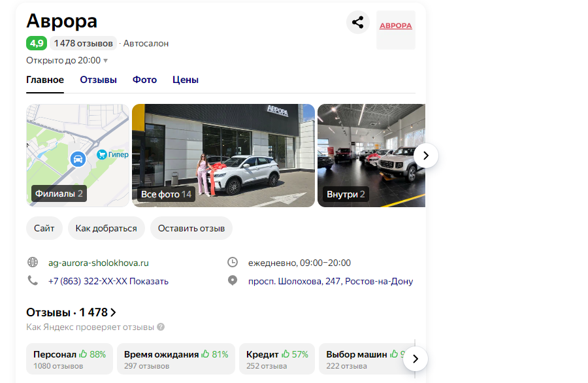
Task: Open the Внутри 2 interior photo
Action: (x=371, y=156)
